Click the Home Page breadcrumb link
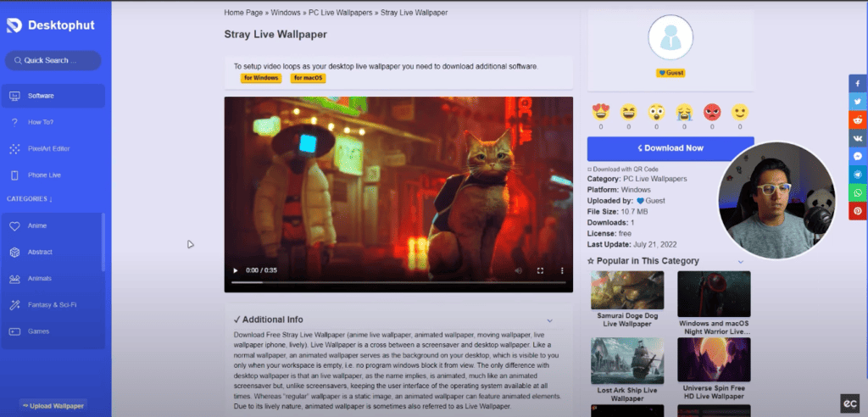 click(242, 12)
